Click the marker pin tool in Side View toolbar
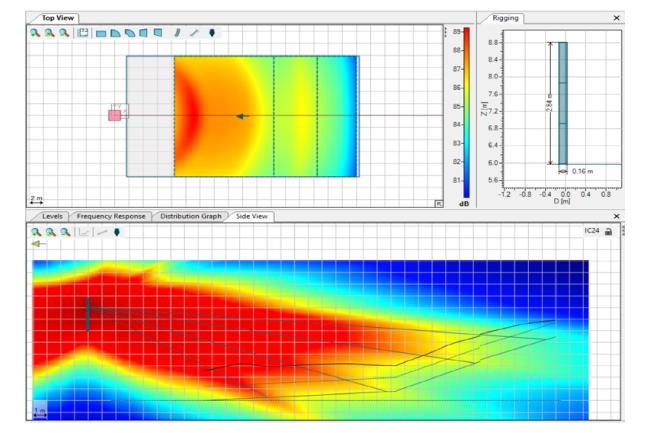This screenshot has width=650, height=433. (x=116, y=232)
